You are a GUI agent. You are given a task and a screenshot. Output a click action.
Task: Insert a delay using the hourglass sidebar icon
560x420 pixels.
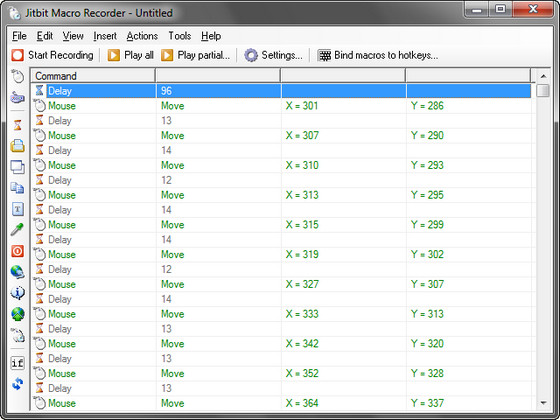coord(17,125)
